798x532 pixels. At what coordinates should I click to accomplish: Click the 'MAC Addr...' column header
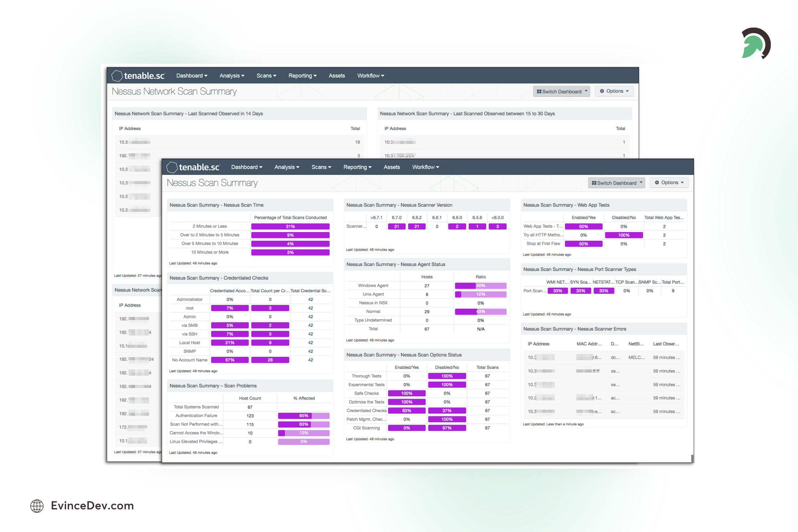589,344
